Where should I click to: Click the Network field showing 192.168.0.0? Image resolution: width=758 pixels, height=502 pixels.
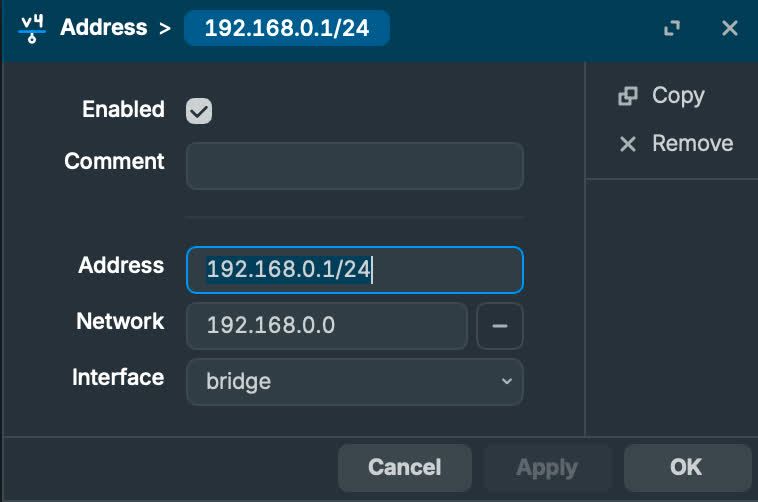pyautogui.click(x=326, y=326)
